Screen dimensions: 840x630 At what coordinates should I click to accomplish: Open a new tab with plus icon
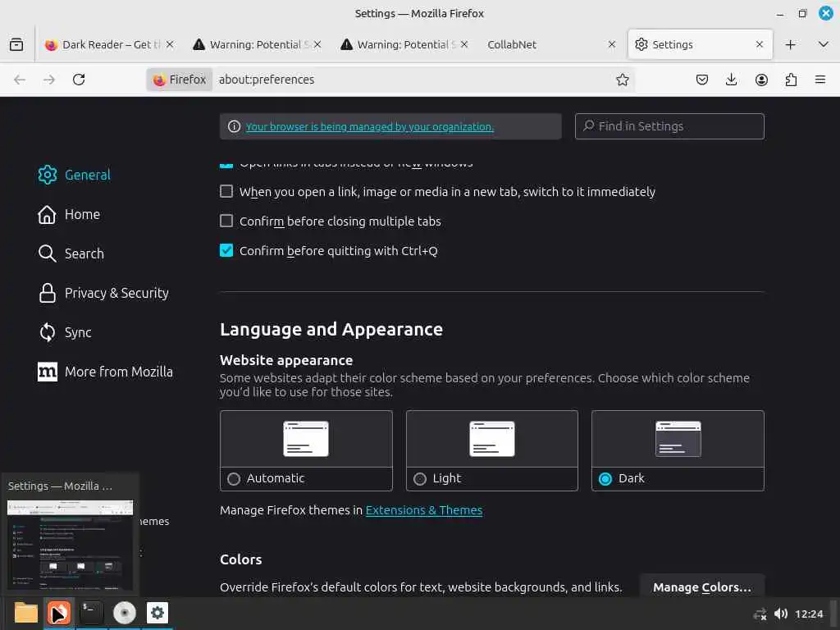pos(790,44)
